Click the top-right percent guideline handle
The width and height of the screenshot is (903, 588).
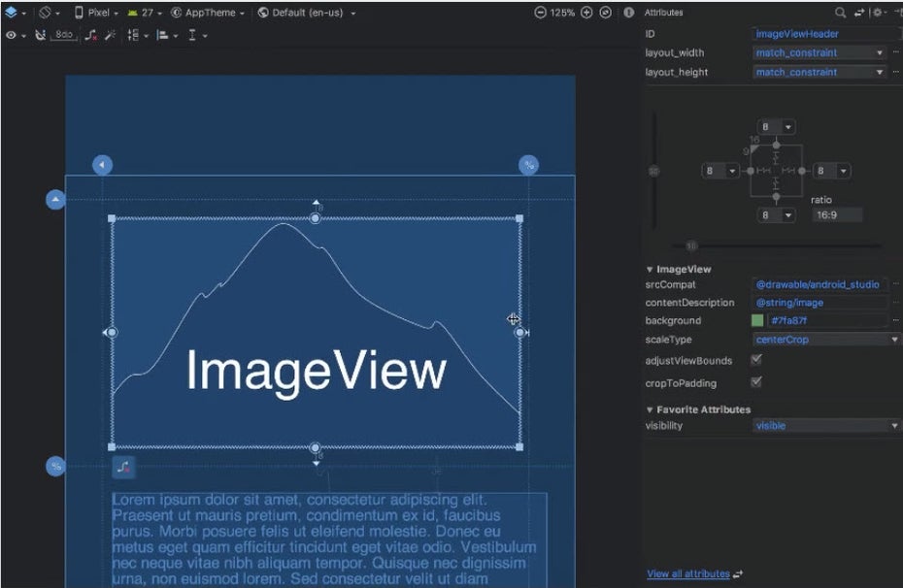pyautogui.click(x=528, y=165)
